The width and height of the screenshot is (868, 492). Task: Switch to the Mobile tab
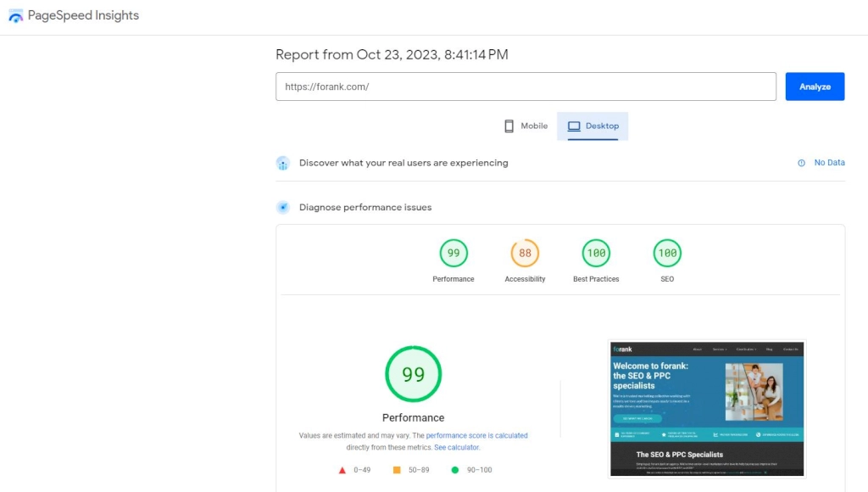(x=526, y=126)
